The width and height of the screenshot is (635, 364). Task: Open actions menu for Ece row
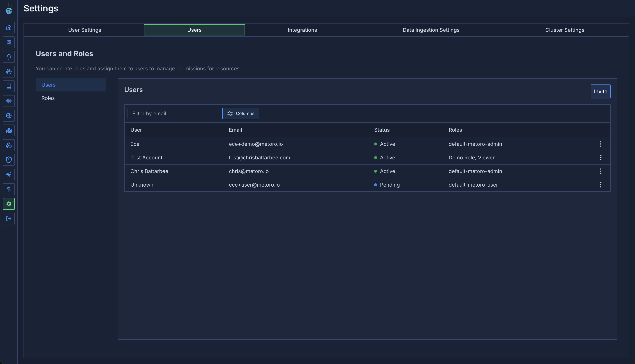600,144
